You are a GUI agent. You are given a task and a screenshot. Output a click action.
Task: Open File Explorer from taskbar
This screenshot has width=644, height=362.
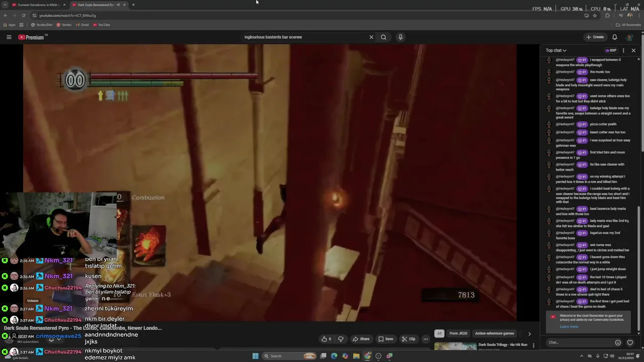click(356, 356)
